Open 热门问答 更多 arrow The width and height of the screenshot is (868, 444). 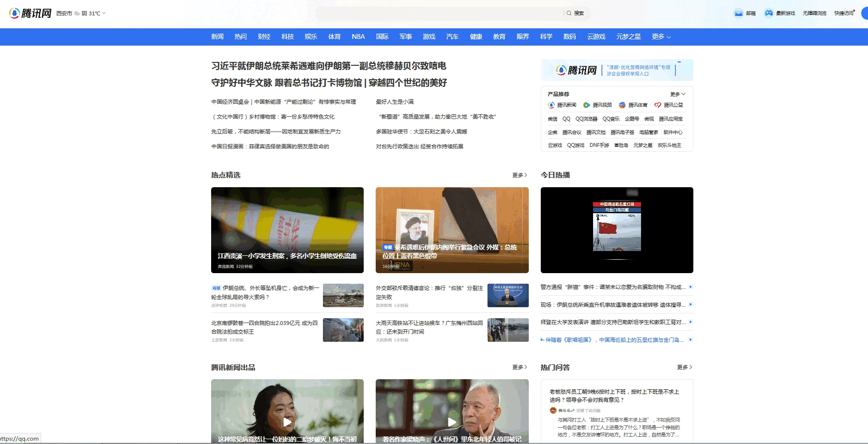click(685, 367)
